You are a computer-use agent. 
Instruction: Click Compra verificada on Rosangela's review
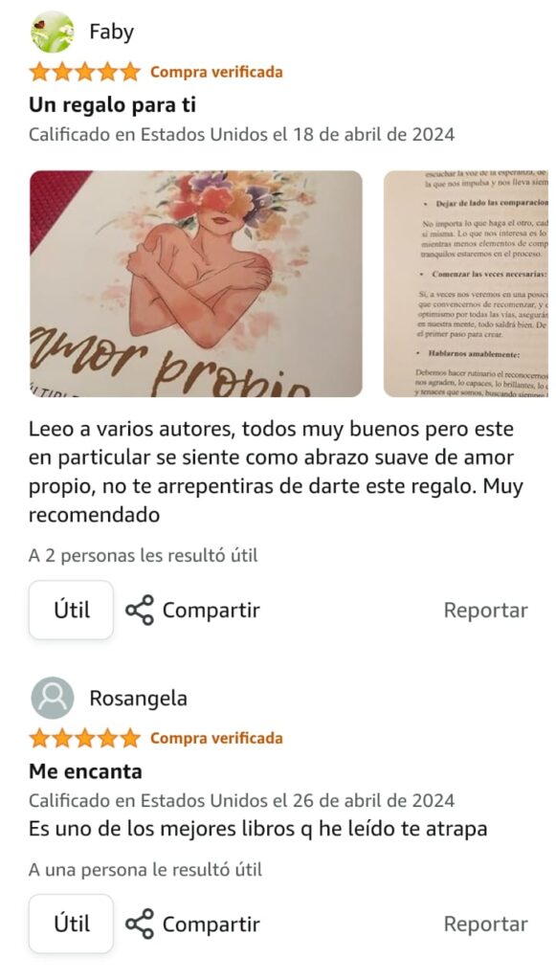coord(216,738)
